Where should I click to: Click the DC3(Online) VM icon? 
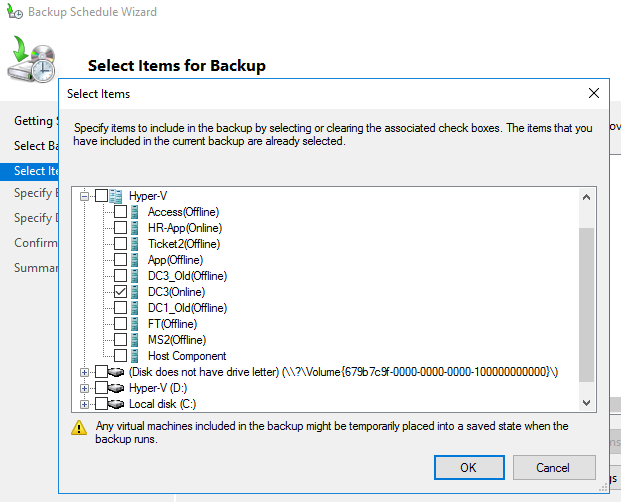(135, 292)
